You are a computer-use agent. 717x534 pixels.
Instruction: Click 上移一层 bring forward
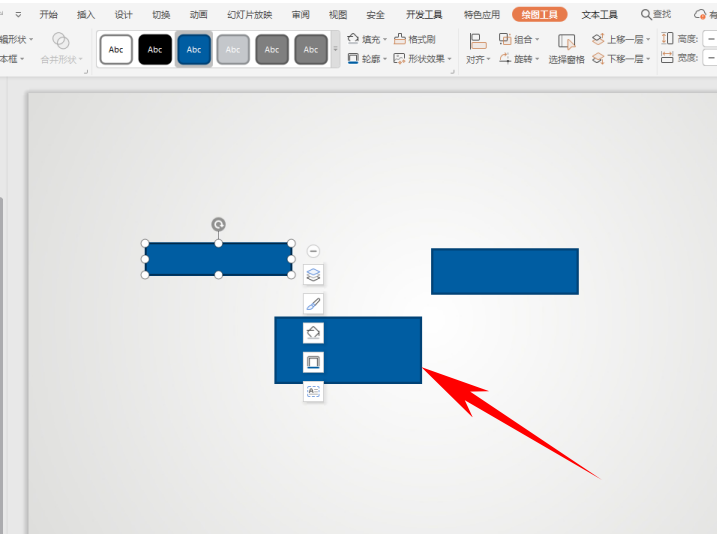621,39
